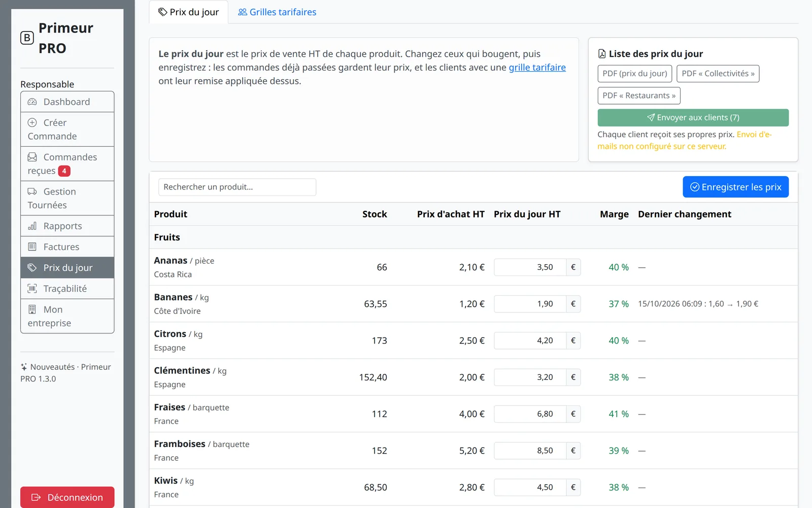
Task: Open the Traçabilité sidebar item
Action: 67,289
